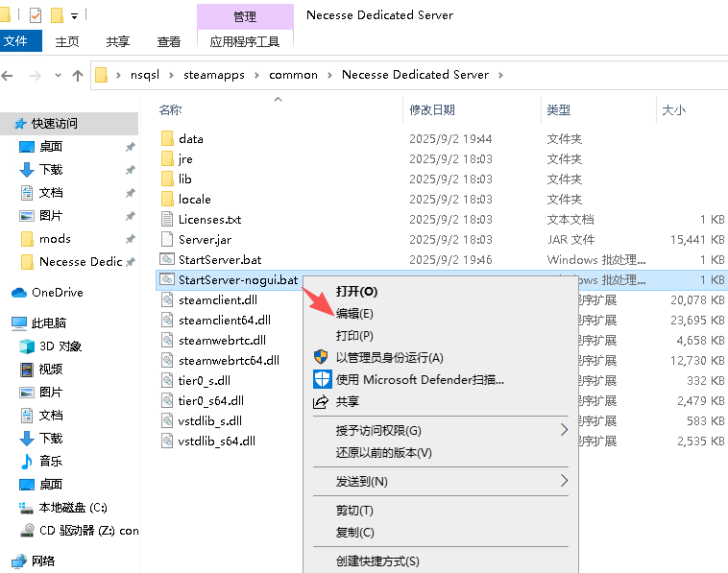This screenshot has height=573, width=728.
Task: Select the Licenses.txt file
Action: coord(209,219)
